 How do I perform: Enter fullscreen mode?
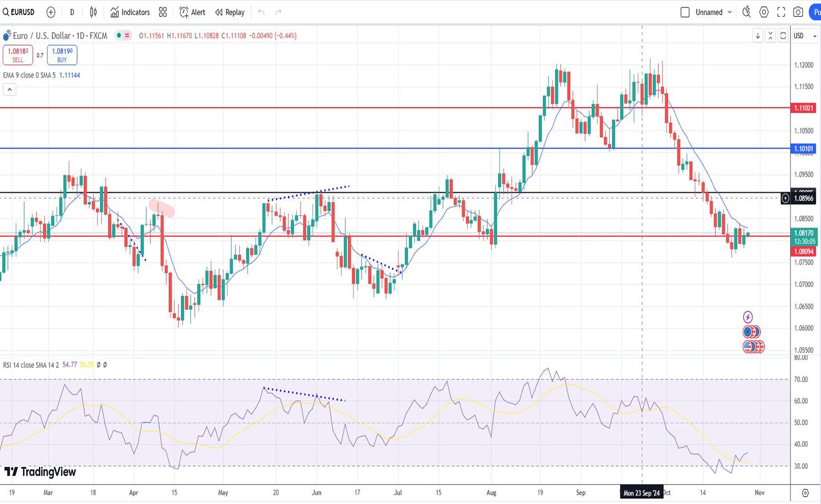(x=781, y=12)
